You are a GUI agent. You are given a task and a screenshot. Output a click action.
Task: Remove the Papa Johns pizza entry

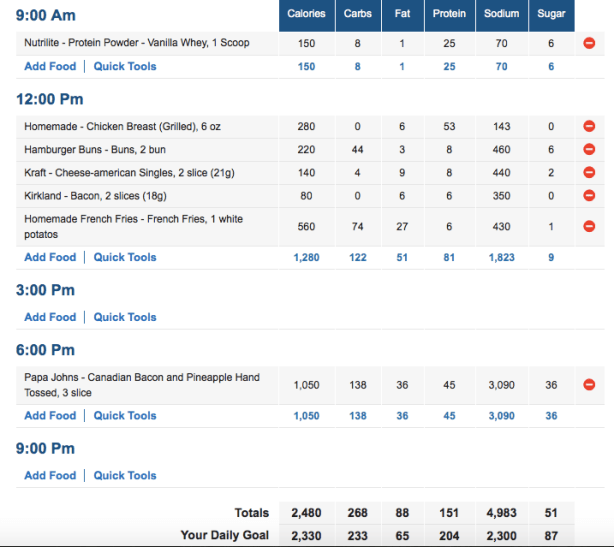[x=589, y=385]
